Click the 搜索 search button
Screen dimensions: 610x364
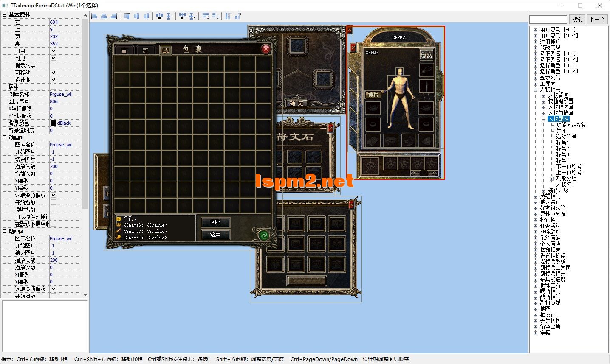[x=577, y=19]
